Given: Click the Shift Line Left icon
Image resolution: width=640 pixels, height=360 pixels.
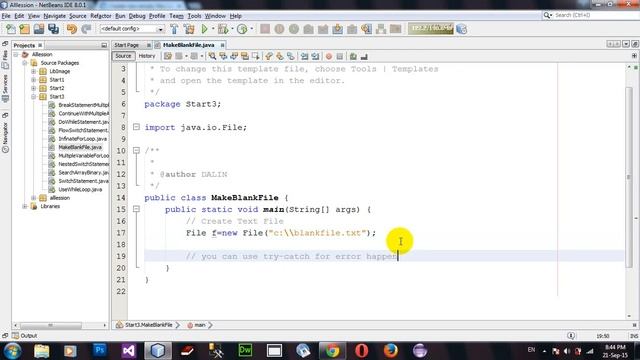Looking at the screenshot, I should tap(304, 56).
